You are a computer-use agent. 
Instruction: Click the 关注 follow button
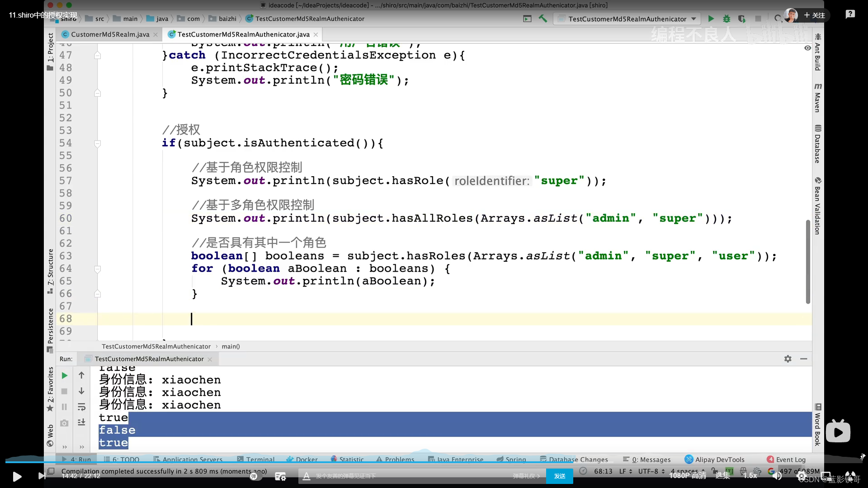pos(814,15)
